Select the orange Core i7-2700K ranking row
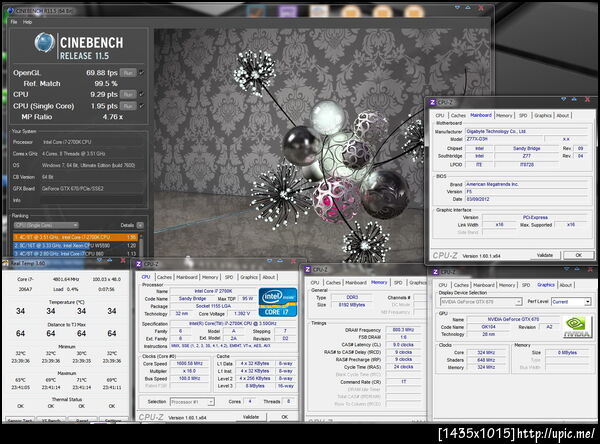 coord(76,237)
